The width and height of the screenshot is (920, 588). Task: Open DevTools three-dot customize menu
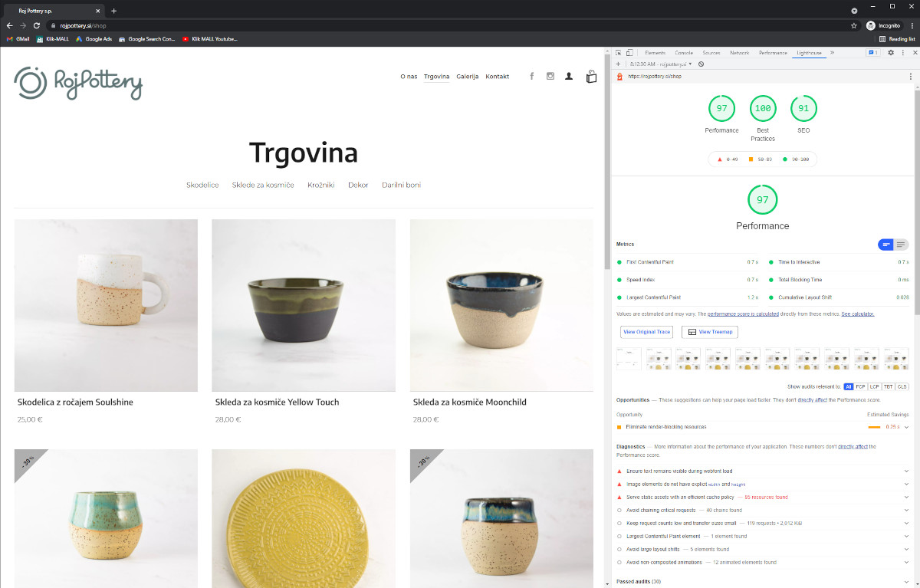pos(902,53)
